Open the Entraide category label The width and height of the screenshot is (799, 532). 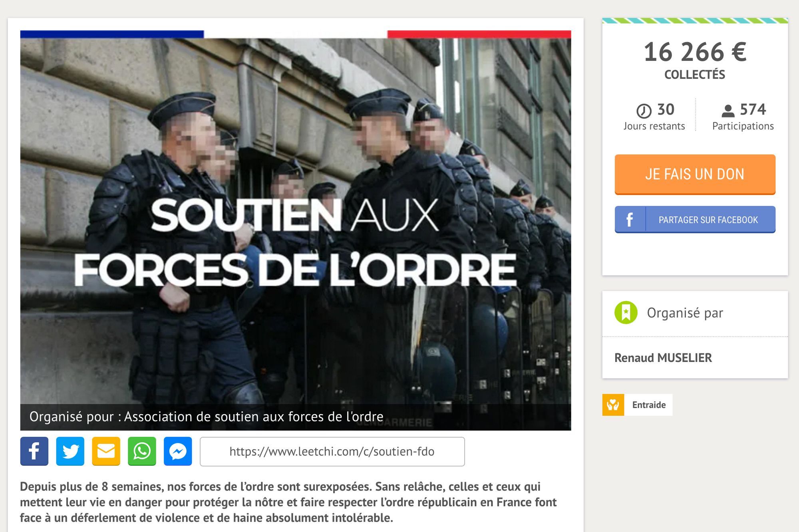point(649,405)
